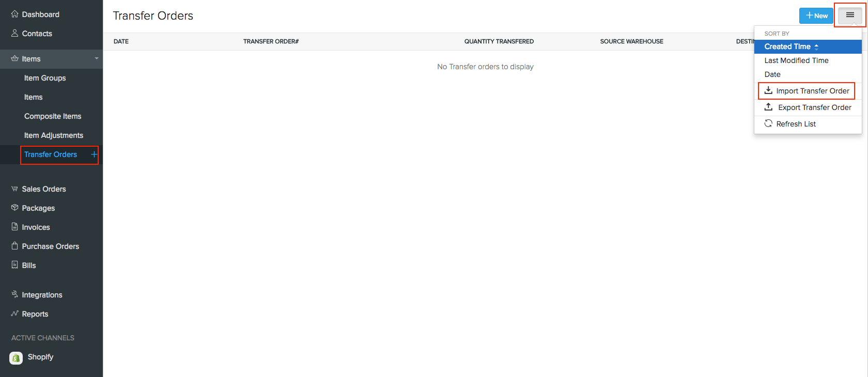The height and width of the screenshot is (377, 868).
Task: Open the Dashboard home icon
Action: [14, 14]
